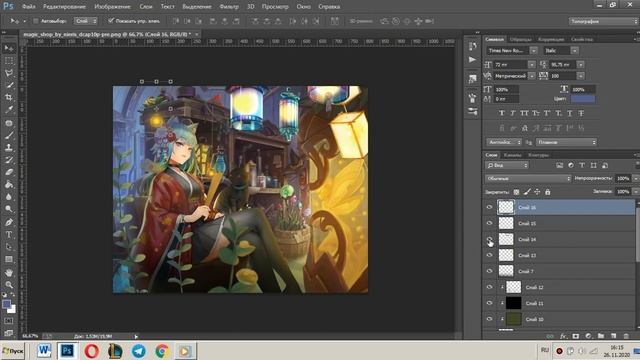Image resolution: width=640 pixels, height=360 pixels.
Task: Create a new layer
Action: point(613,336)
